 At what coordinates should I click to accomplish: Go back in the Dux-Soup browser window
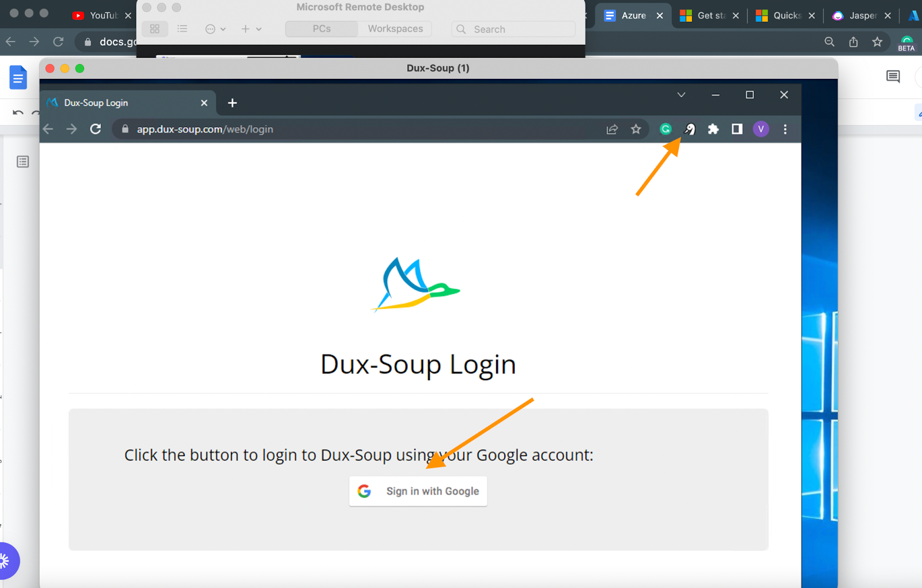[x=48, y=129]
